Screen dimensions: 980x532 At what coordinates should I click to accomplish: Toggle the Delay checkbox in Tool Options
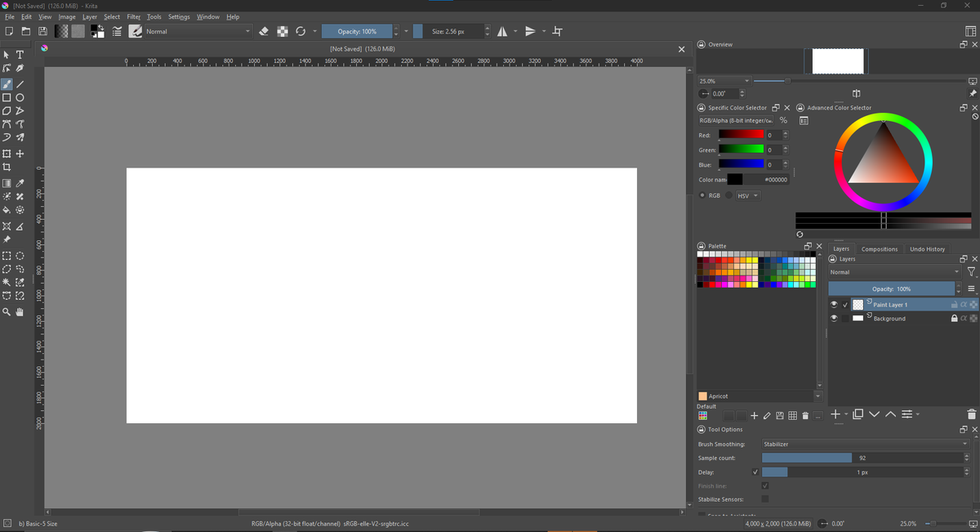coord(755,472)
